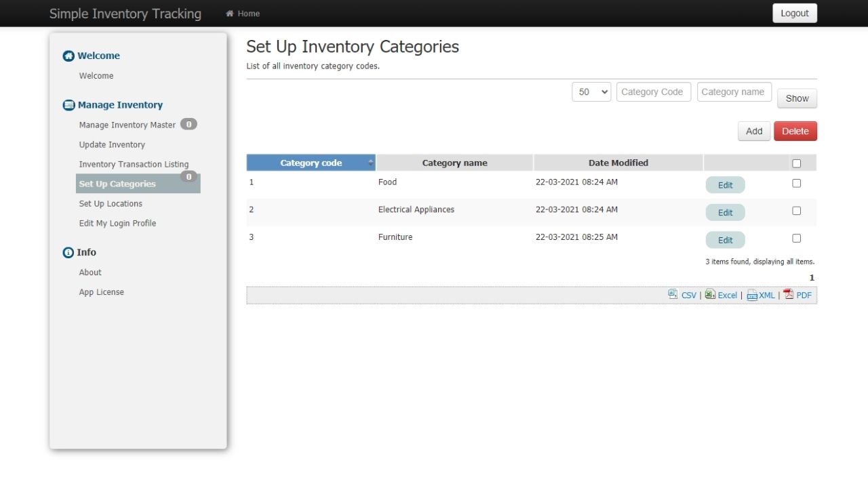Click the Set Up Categories count badge
This screenshot has width=868, height=488.
(x=189, y=177)
